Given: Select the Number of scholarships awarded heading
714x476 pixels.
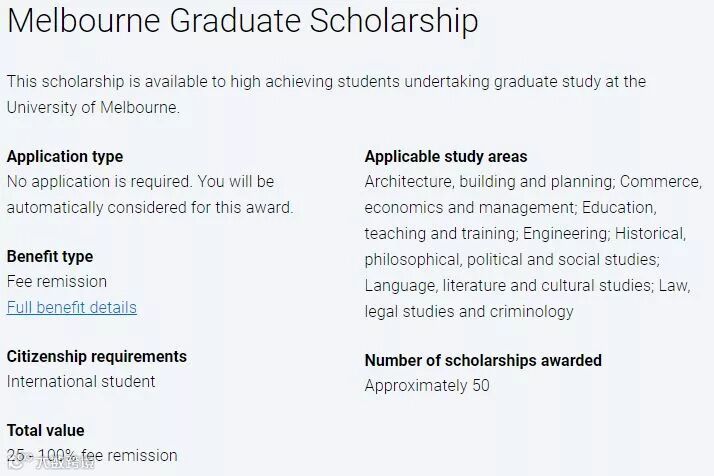Looking at the screenshot, I should pyautogui.click(x=483, y=360).
